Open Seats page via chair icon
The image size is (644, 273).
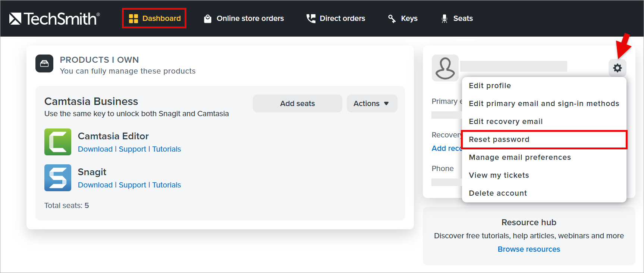tap(444, 19)
